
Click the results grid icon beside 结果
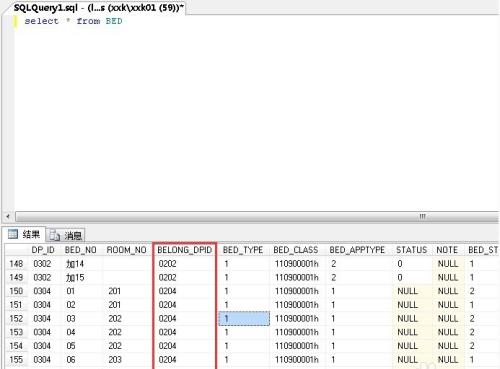point(13,234)
